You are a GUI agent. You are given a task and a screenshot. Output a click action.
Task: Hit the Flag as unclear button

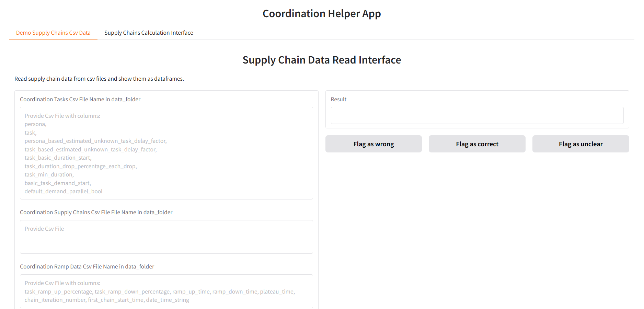[580, 144]
